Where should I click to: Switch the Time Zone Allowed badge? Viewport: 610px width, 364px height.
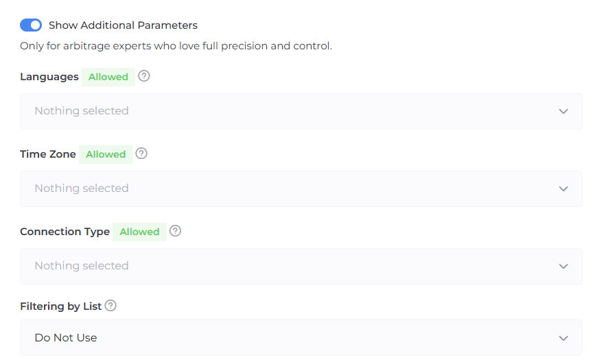tap(106, 154)
